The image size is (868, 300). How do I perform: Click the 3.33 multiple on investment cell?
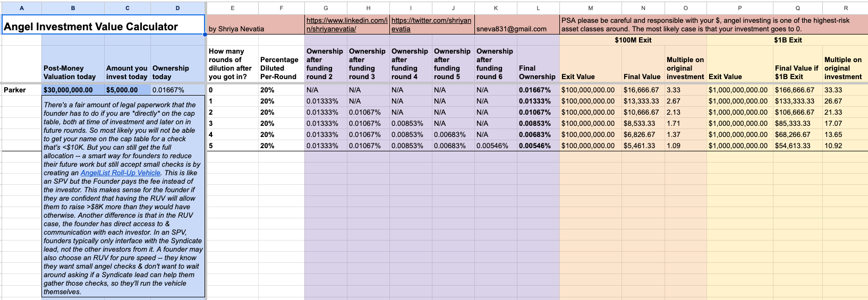(686, 90)
